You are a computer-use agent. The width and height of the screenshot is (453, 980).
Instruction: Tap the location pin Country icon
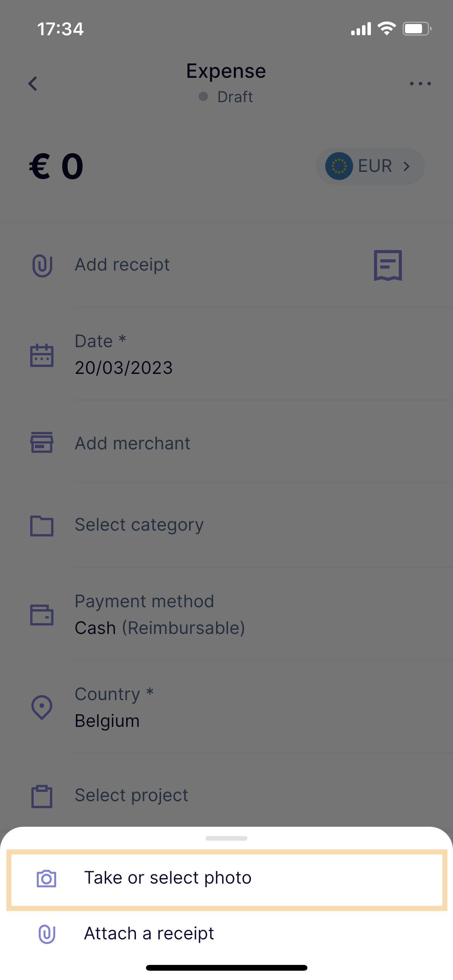tap(42, 708)
